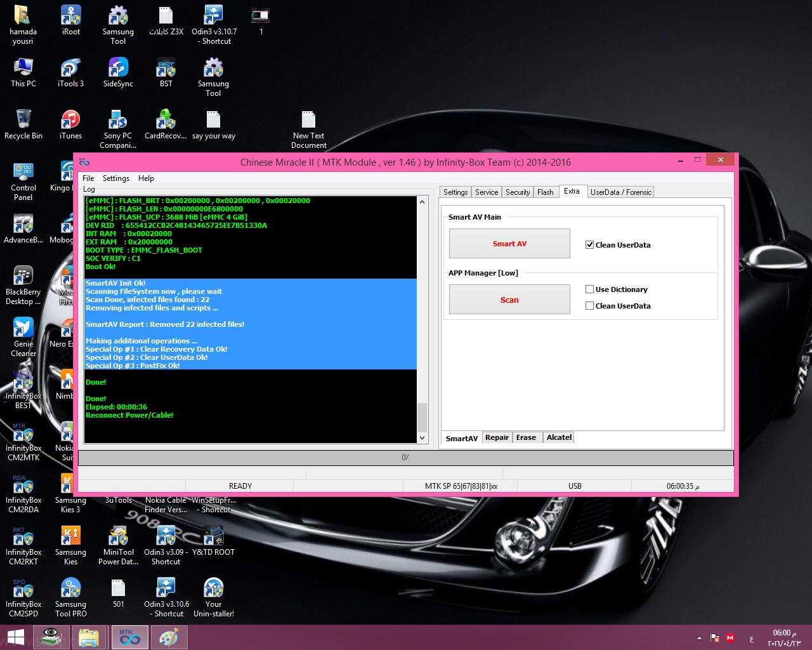Open the Settings menu in menu bar
The height and width of the screenshot is (650, 812).
116,178
